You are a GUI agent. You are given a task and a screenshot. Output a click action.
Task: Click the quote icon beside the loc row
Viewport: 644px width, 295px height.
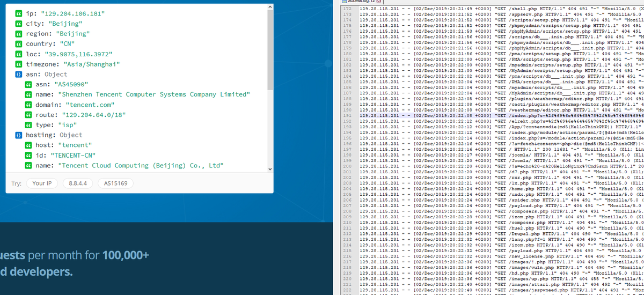(19, 54)
